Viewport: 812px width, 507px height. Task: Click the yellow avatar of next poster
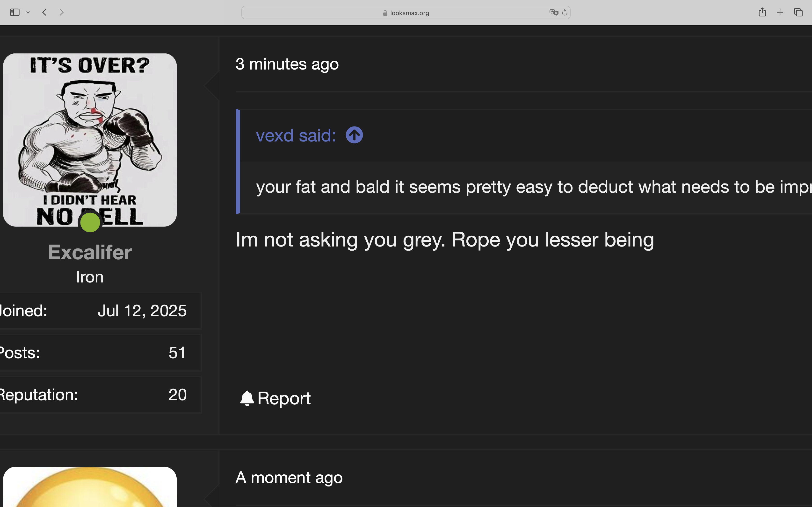(90, 486)
